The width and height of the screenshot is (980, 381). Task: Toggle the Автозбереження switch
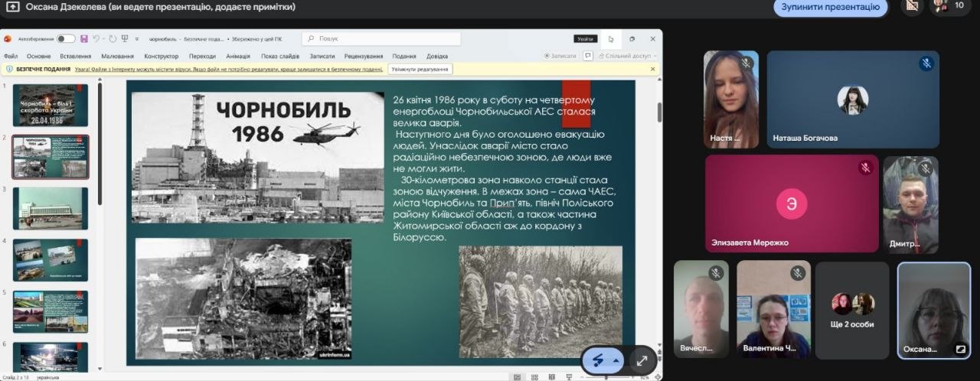pyautogui.click(x=66, y=38)
